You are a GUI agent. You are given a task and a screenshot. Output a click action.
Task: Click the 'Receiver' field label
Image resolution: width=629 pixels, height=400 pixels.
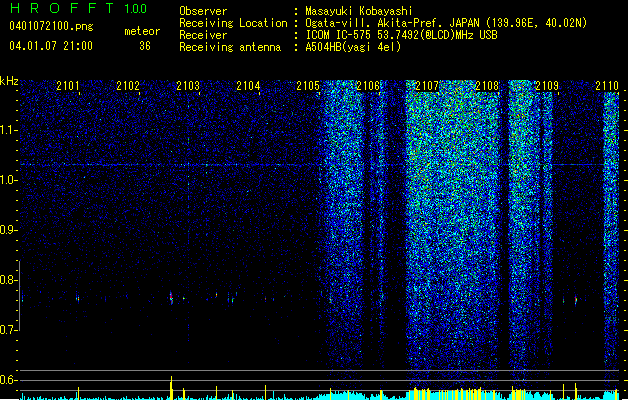(203, 35)
